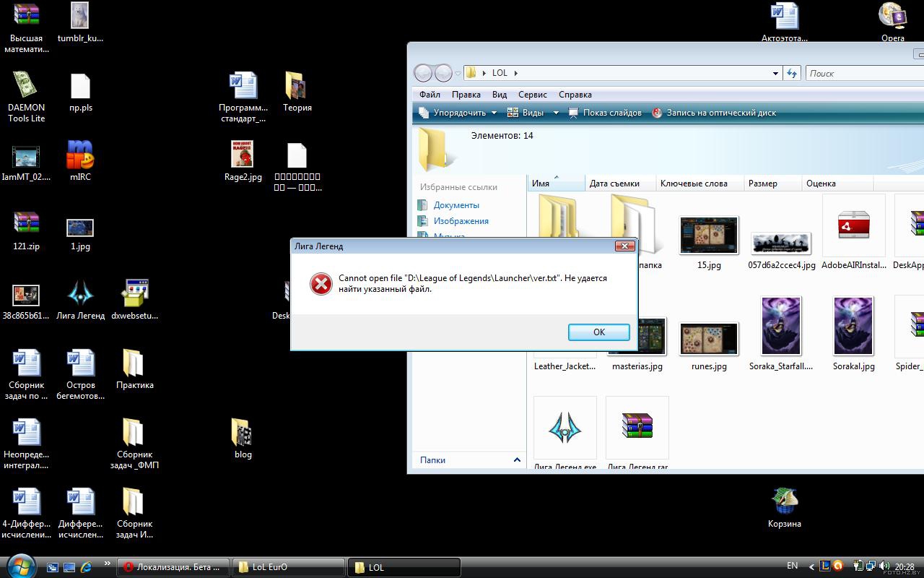Viewport: 924px width, 578px height.
Task: Sort by Оценка column
Action: pos(837,183)
